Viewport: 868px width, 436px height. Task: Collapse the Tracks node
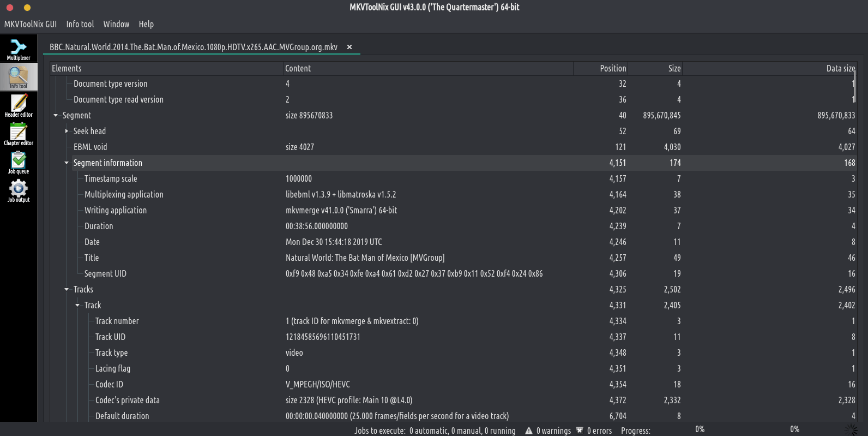click(67, 289)
